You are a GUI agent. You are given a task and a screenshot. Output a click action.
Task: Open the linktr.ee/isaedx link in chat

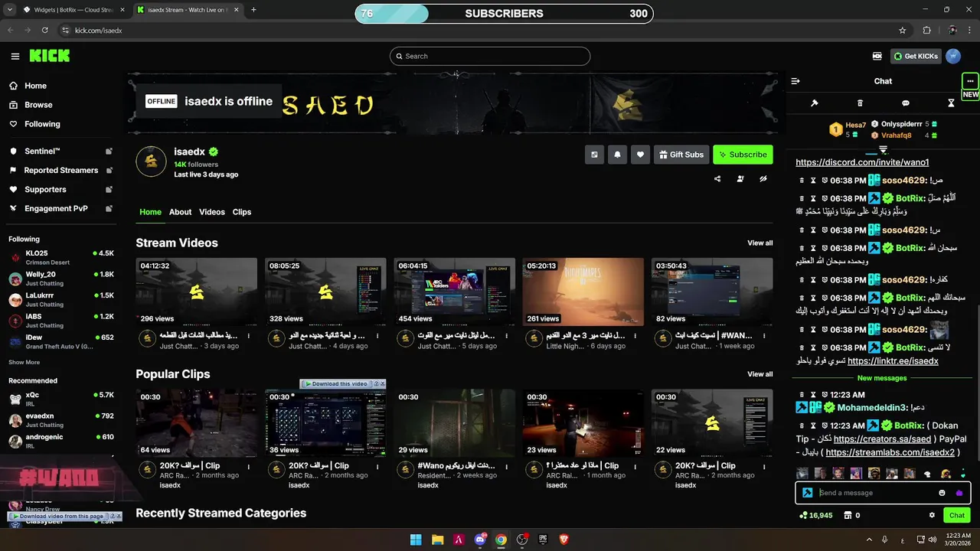point(893,360)
